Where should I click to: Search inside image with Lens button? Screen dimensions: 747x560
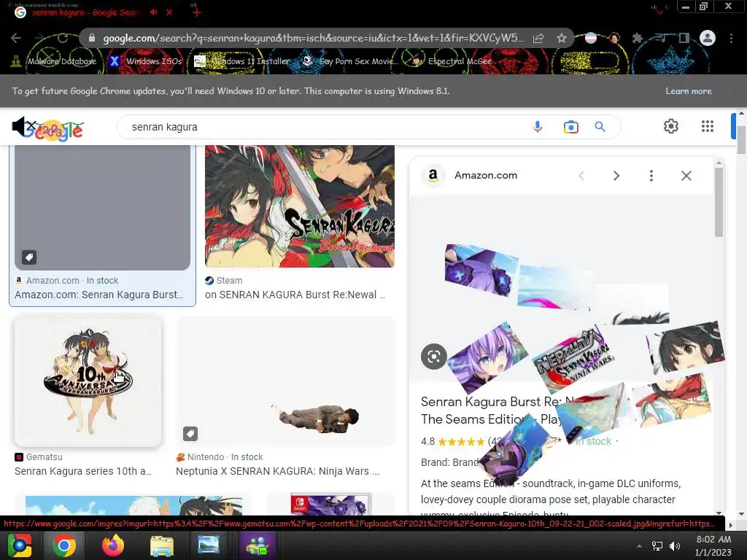click(433, 356)
